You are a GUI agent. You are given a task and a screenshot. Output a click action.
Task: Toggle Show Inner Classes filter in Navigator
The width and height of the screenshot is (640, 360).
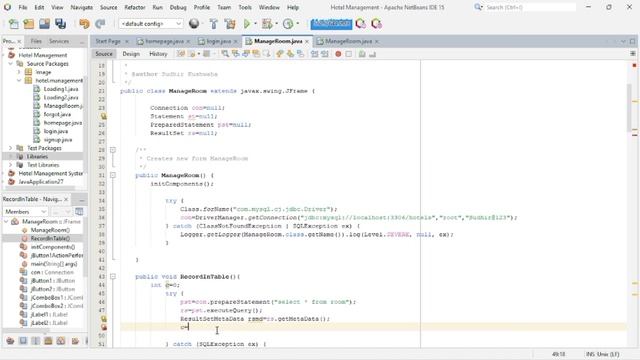pos(61,340)
